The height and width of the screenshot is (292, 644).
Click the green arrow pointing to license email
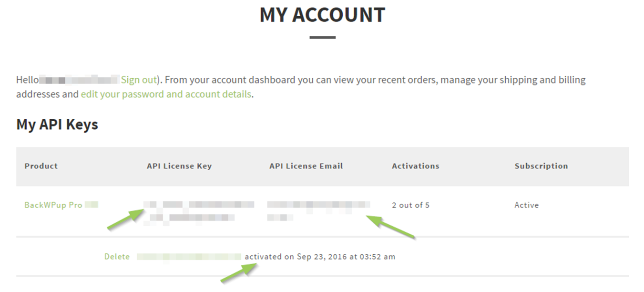pos(391,227)
